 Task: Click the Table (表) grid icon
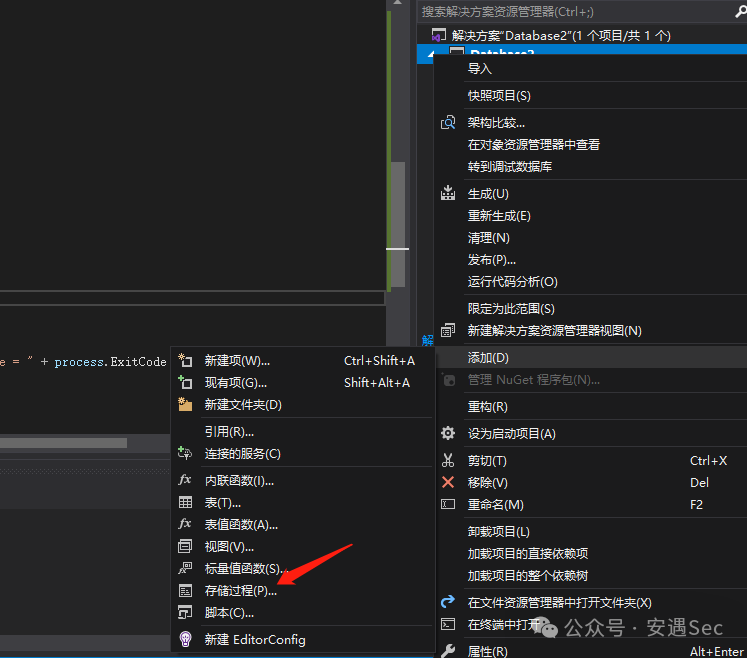(x=185, y=502)
